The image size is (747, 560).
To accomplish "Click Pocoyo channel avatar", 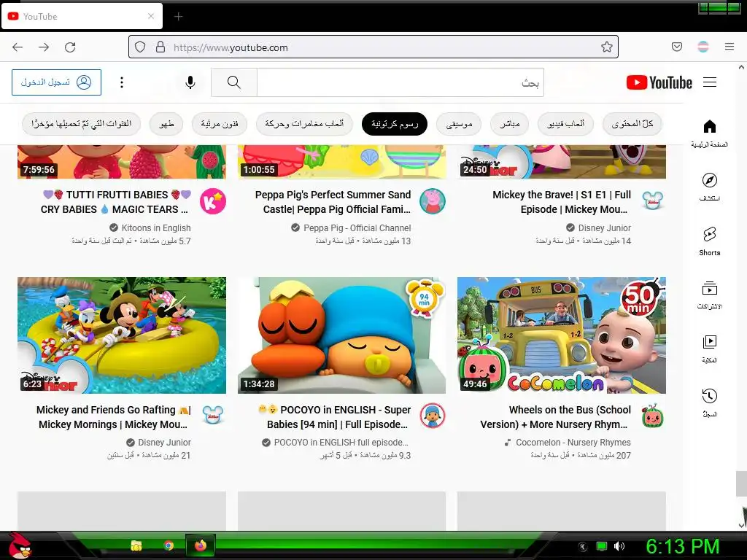I will click(433, 416).
